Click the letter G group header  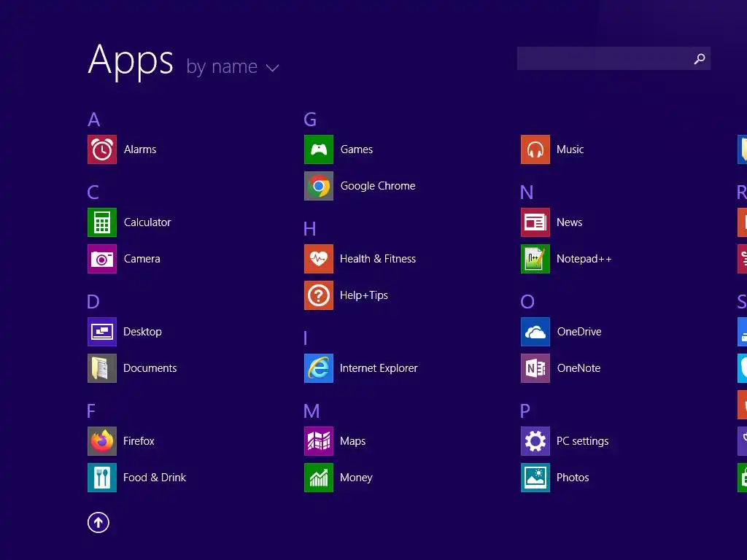pyautogui.click(x=310, y=120)
